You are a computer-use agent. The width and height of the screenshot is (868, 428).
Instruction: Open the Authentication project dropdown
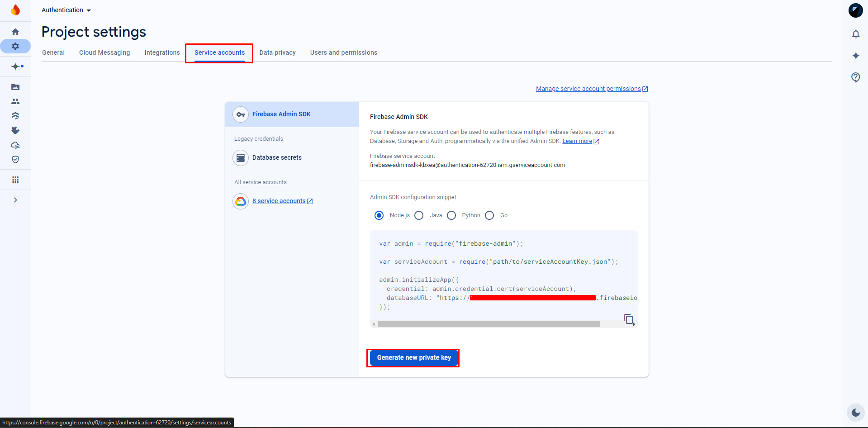coord(66,10)
